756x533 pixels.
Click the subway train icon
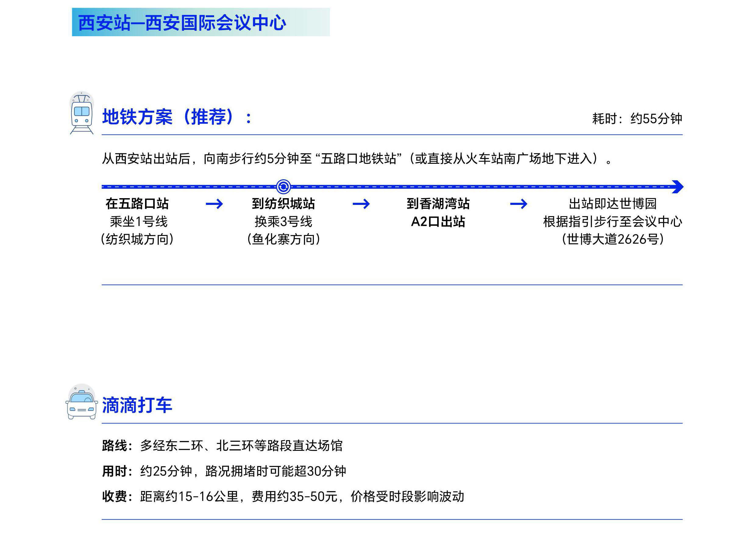tap(82, 114)
